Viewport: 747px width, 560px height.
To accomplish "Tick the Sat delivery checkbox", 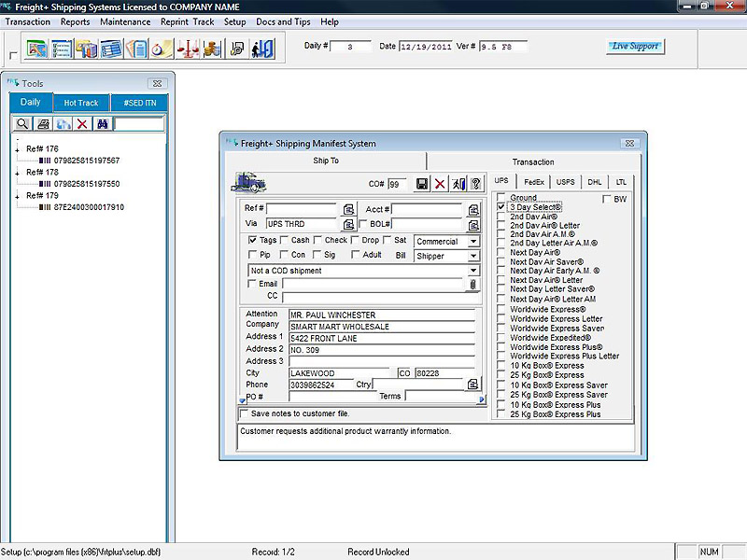I will pyautogui.click(x=387, y=240).
